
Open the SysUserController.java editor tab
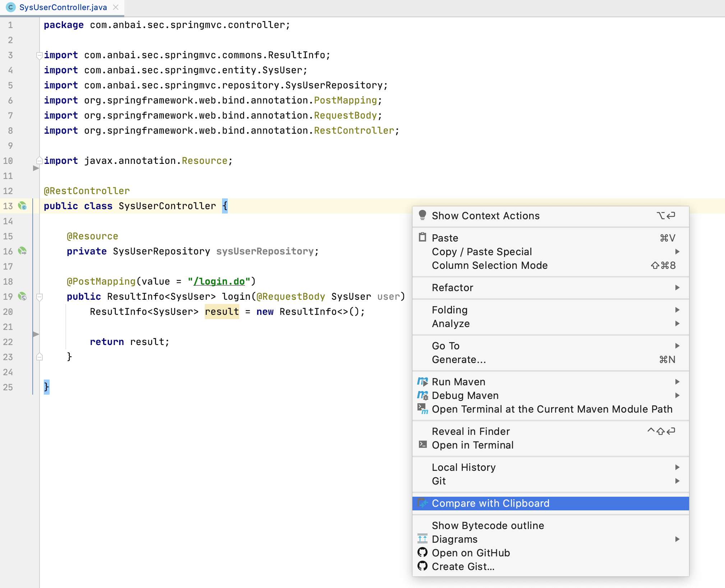63,7
